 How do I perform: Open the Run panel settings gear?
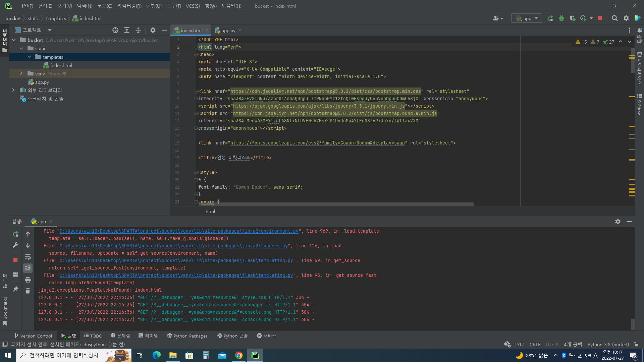618,222
